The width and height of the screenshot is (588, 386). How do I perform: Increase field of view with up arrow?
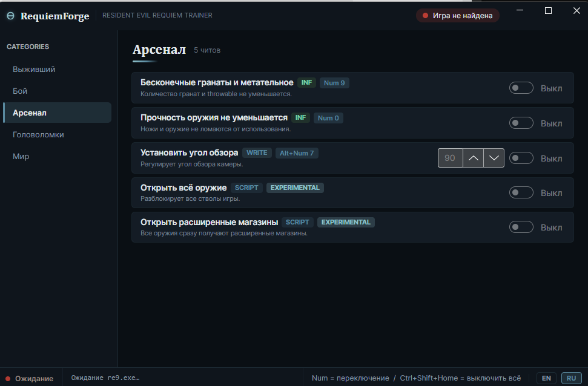click(x=474, y=158)
